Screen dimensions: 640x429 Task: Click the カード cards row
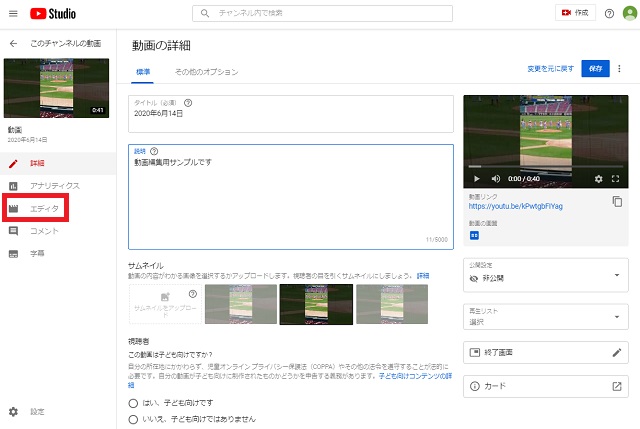pos(546,386)
